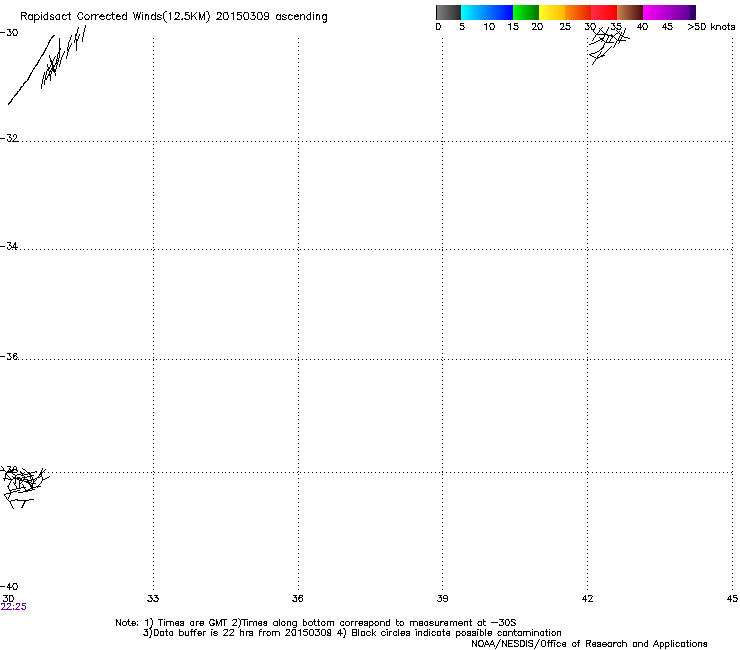
Task: Click the magenta-purple 40-50 knots color segment
Action: 669,12
